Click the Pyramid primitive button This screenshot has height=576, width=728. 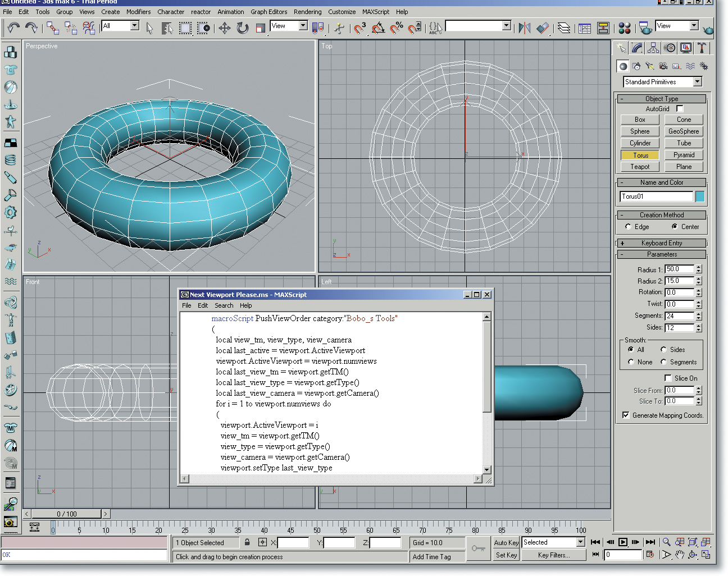click(x=684, y=155)
